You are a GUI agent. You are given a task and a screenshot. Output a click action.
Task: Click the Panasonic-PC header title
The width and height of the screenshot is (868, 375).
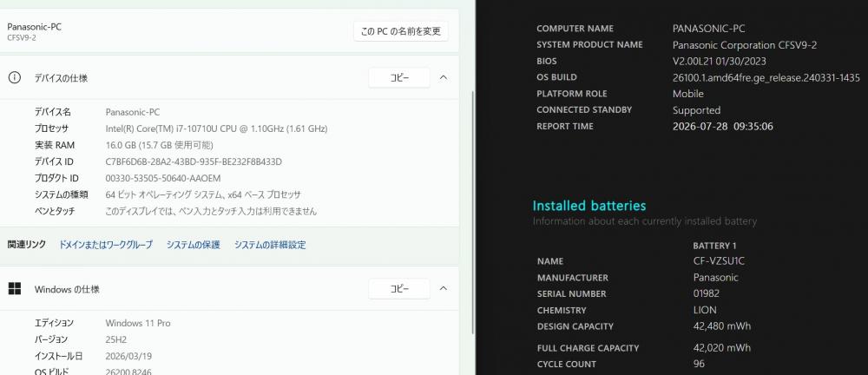click(35, 27)
